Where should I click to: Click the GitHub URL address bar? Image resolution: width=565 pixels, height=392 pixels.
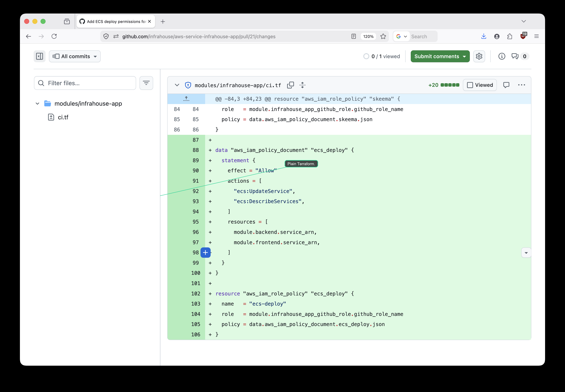click(199, 37)
